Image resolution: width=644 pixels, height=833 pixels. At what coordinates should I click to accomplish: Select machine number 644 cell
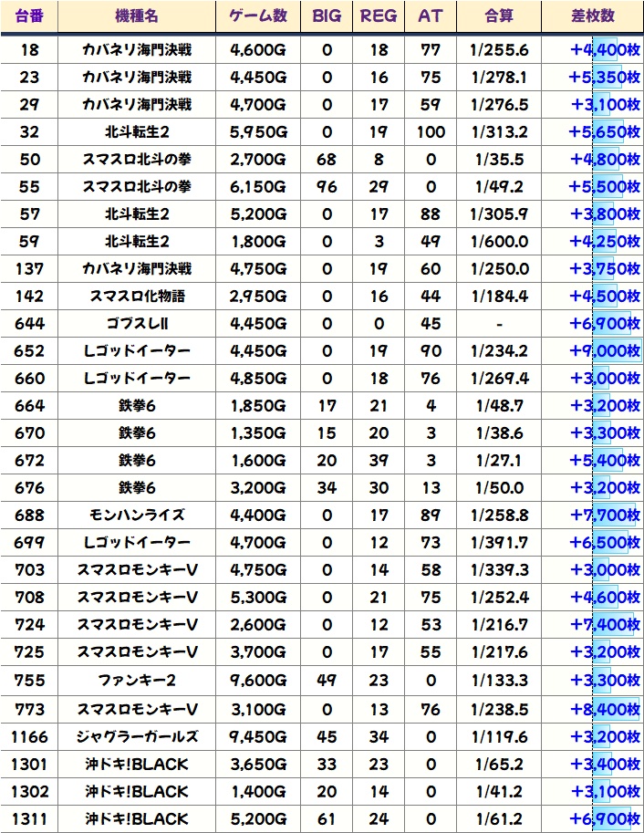[29, 324]
